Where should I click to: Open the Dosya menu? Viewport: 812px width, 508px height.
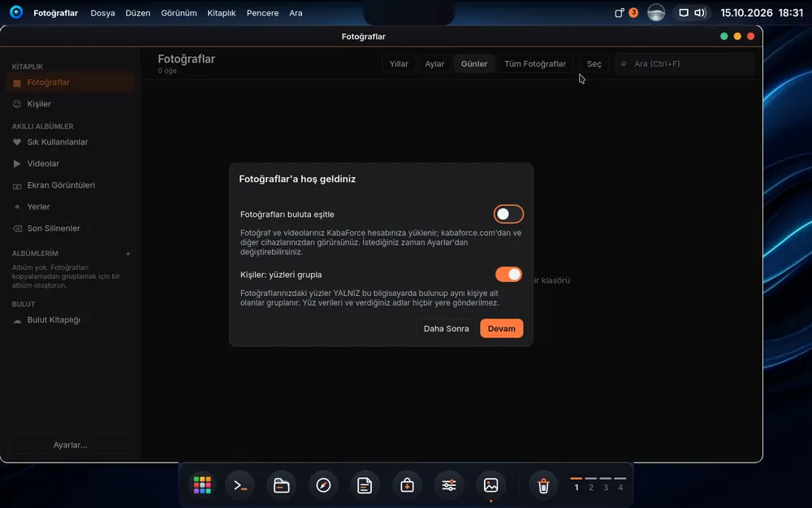[102, 13]
